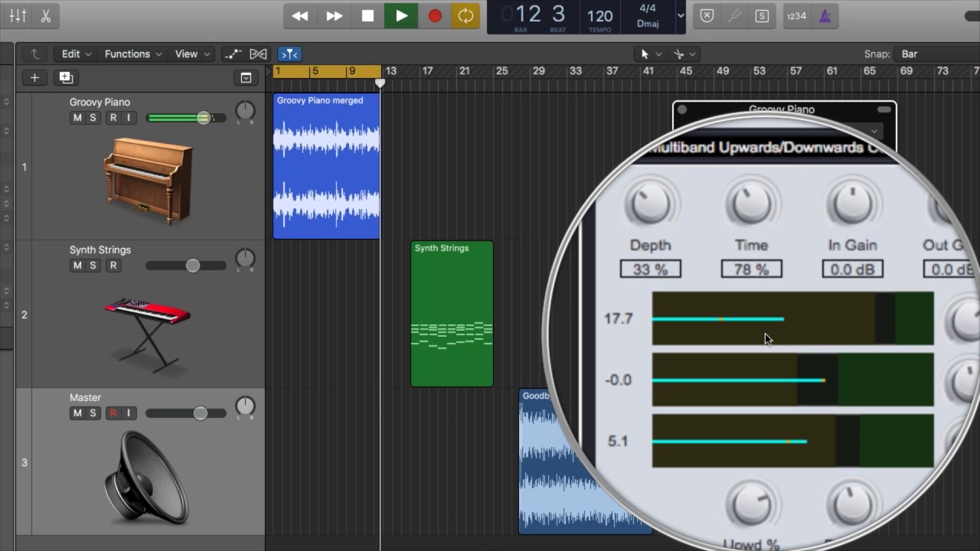The height and width of the screenshot is (551, 980).
Task: Toggle input monitoring on Groovy Piano
Action: tap(129, 118)
